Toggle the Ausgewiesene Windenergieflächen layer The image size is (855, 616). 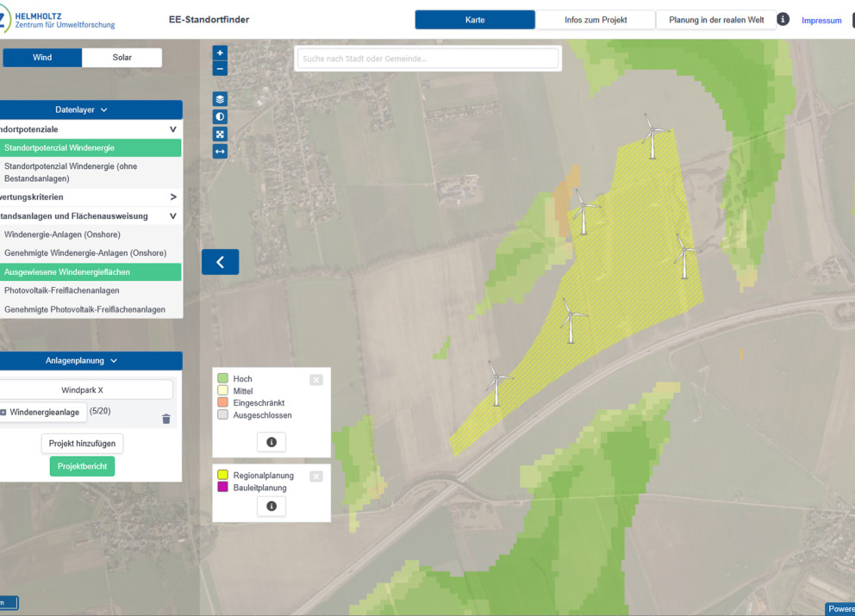pos(90,272)
